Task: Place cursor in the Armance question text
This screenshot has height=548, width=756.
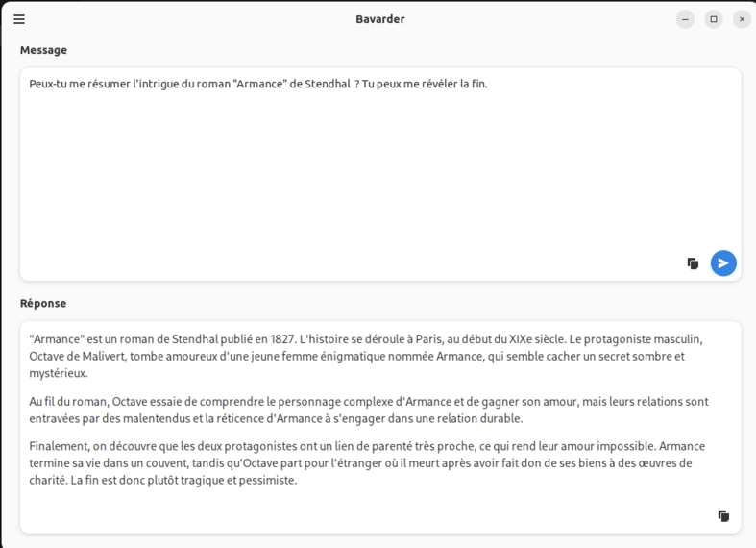Action: tap(258, 84)
